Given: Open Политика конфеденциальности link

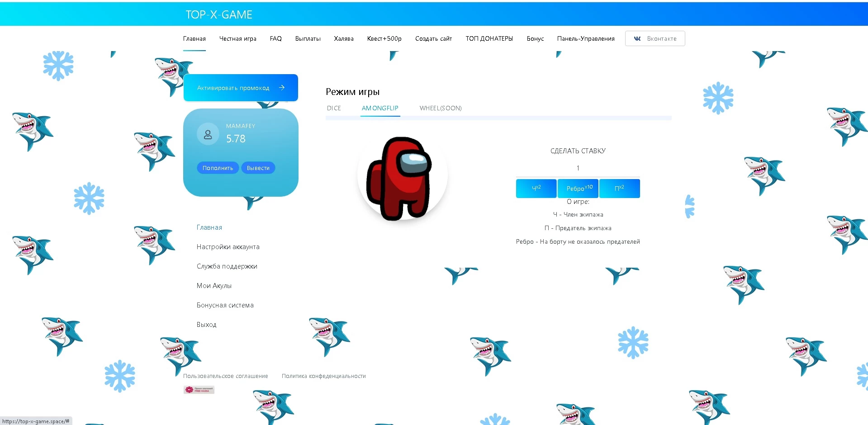Looking at the screenshot, I should click(x=324, y=376).
